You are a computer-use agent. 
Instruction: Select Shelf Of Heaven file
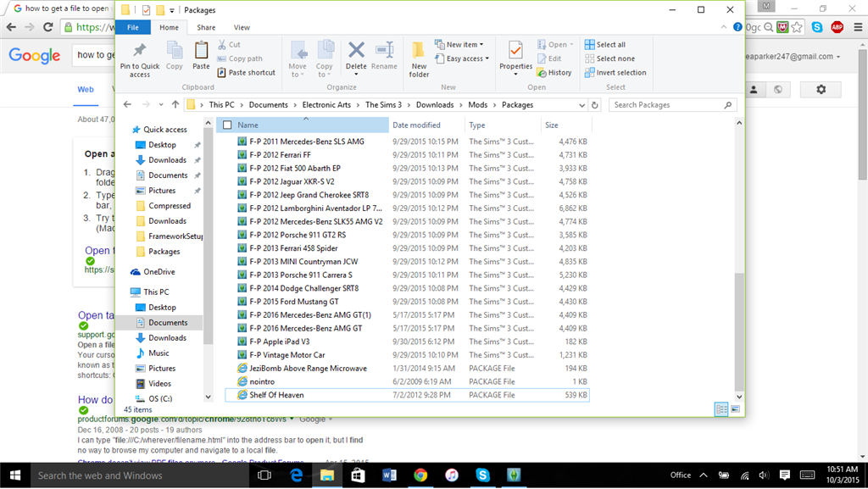(407, 395)
